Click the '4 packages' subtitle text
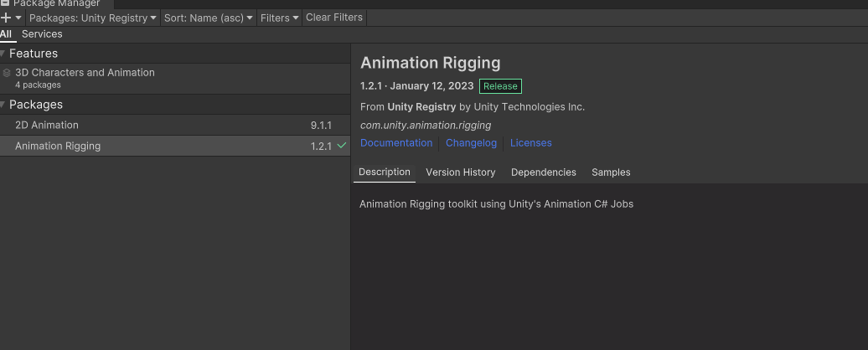The width and height of the screenshot is (868, 350). click(x=39, y=85)
